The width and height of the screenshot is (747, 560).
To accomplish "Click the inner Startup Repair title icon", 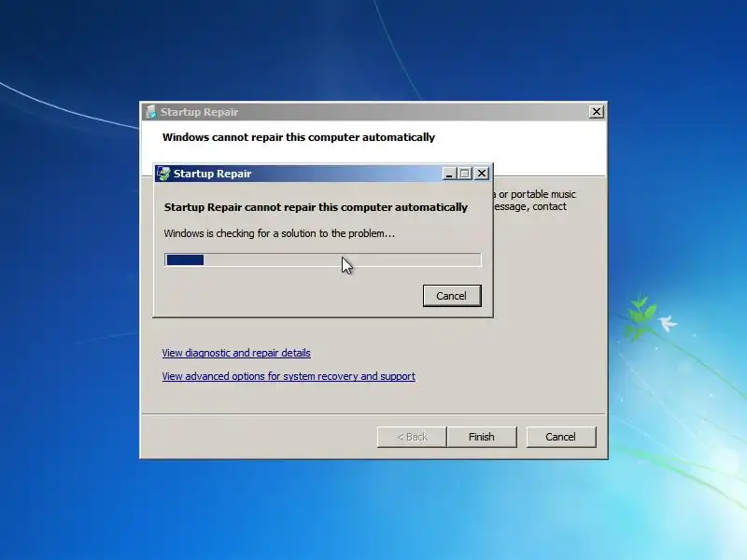I will [163, 174].
